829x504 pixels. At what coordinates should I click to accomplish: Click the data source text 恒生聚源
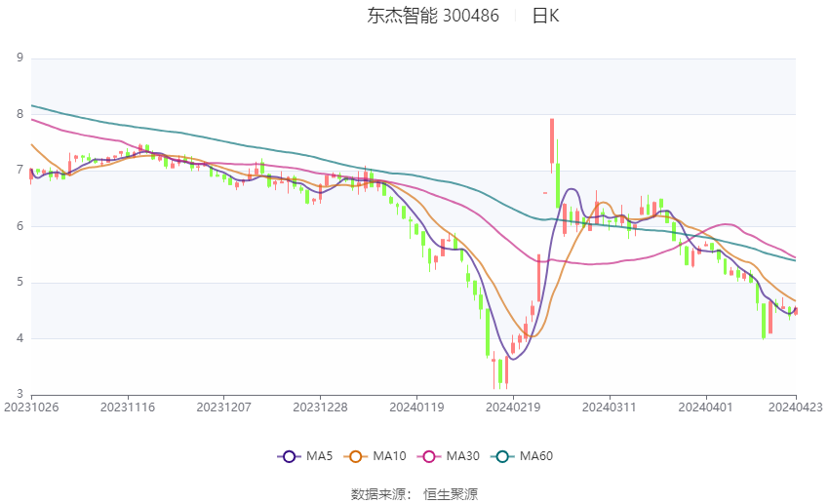[x=451, y=494]
